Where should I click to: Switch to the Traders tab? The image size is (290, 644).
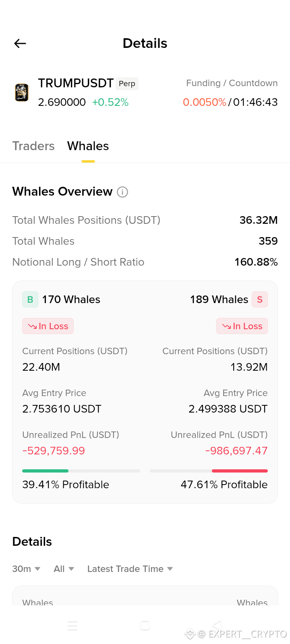point(33,146)
